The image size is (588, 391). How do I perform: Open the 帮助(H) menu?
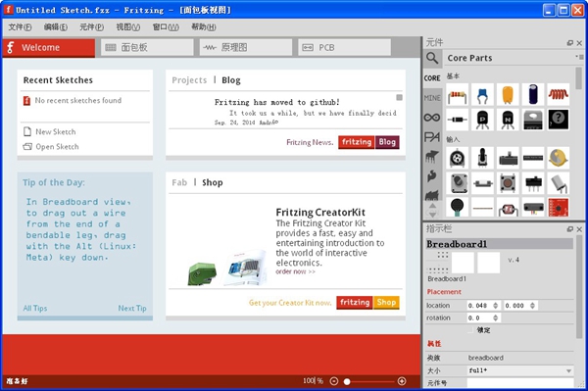[204, 27]
